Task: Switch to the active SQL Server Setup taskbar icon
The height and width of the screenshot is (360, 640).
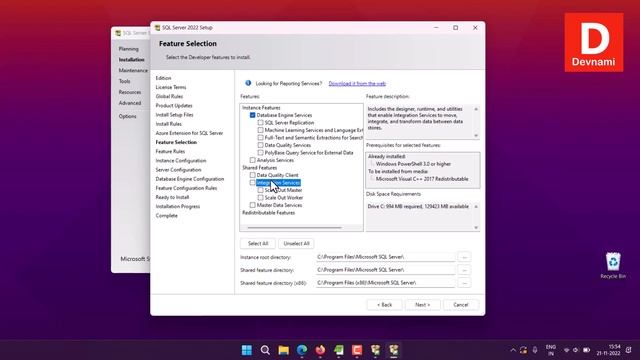Action: click(394, 350)
